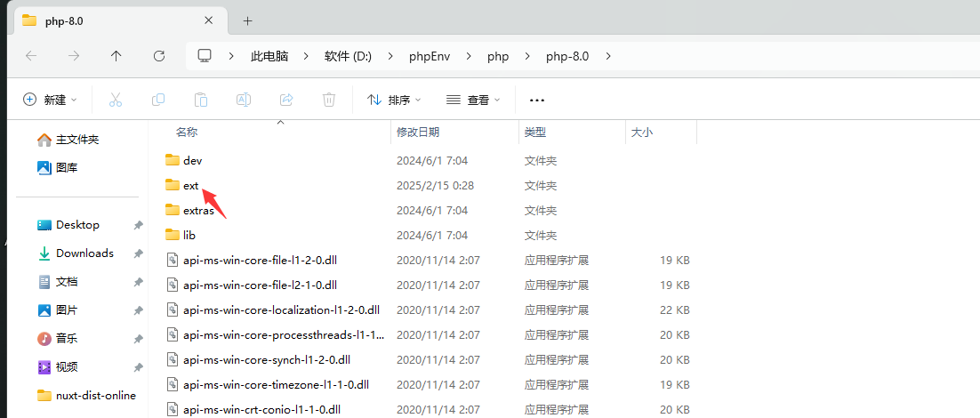Go up one directory level
This screenshot has width=980, height=418.
116,56
